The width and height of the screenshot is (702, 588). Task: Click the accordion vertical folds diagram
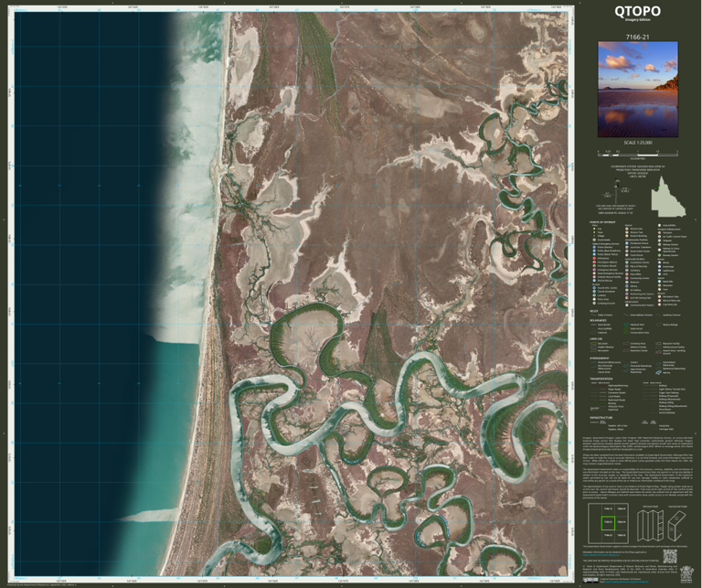651,526
